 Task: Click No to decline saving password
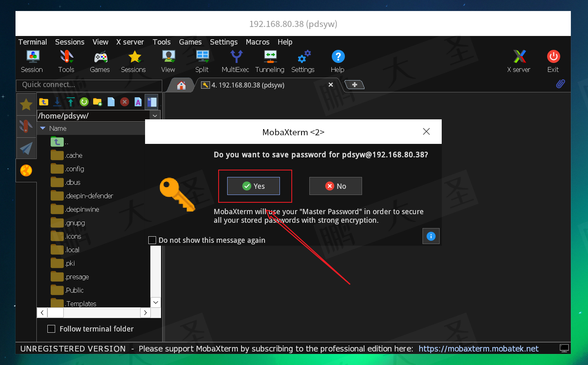coord(335,186)
